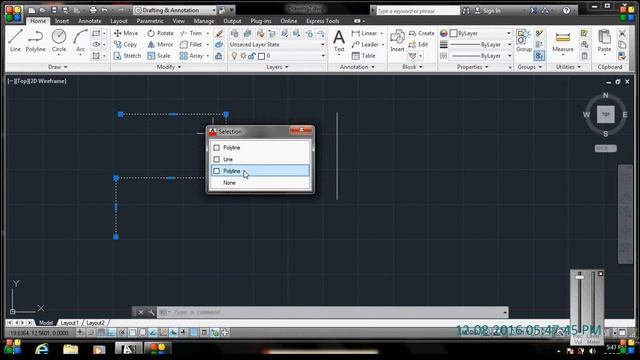Expand the Annotation panel

(x=357, y=67)
